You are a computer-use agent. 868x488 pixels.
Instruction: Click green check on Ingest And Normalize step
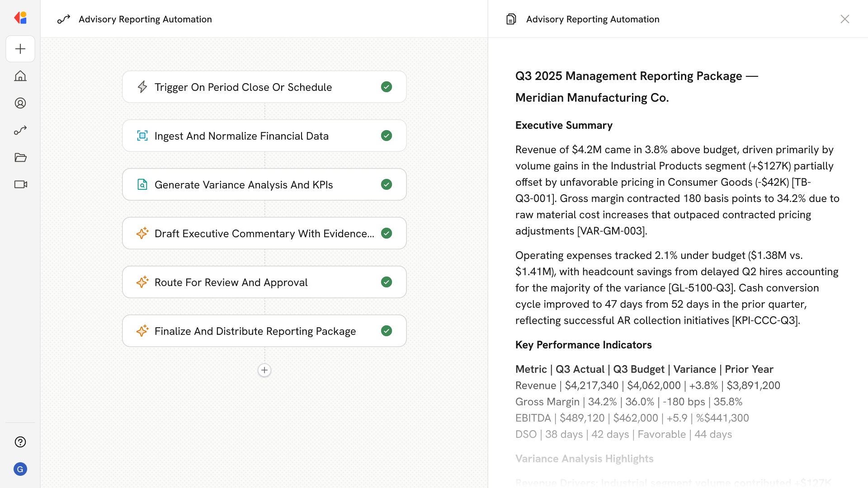click(x=387, y=136)
